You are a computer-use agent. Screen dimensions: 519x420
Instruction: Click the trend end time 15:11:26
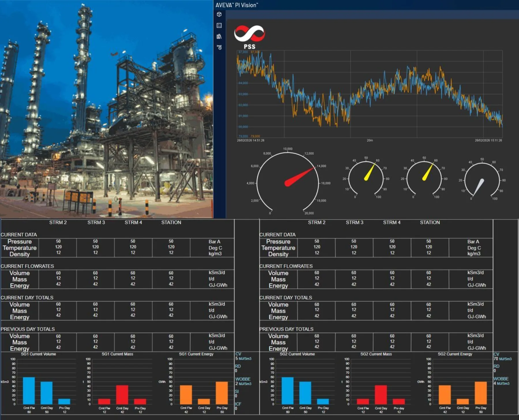(488, 141)
